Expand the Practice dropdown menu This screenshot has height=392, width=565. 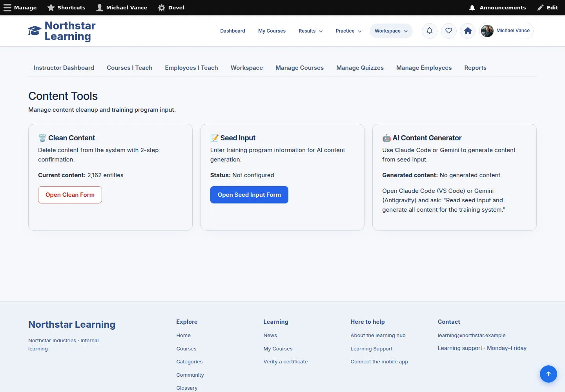(x=349, y=31)
